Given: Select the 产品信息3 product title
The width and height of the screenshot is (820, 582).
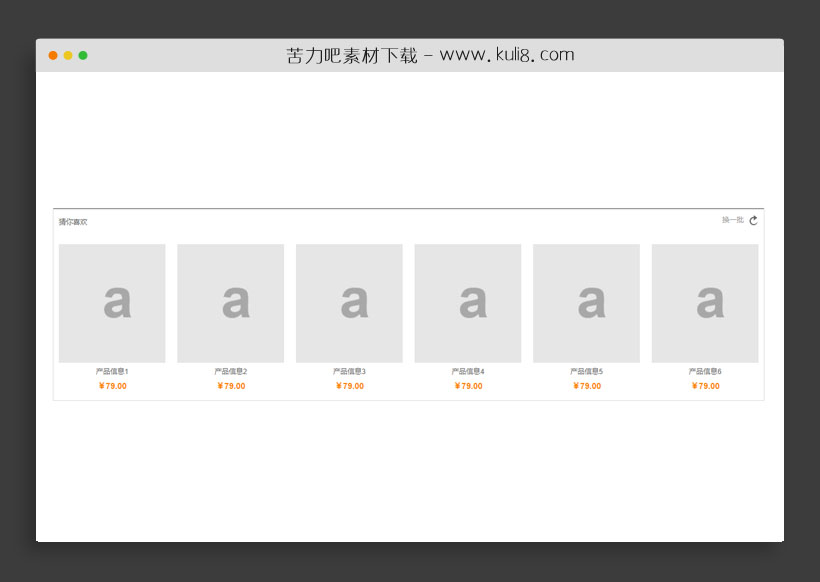Looking at the screenshot, I should click(349, 372).
